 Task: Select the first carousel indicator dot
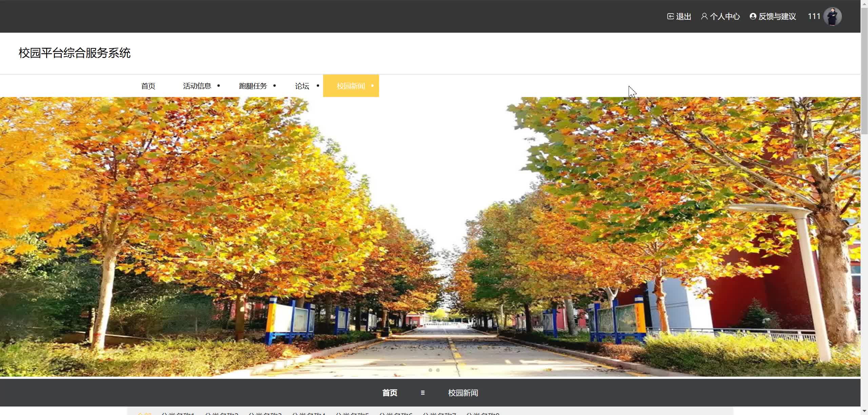pyautogui.click(x=430, y=370)
